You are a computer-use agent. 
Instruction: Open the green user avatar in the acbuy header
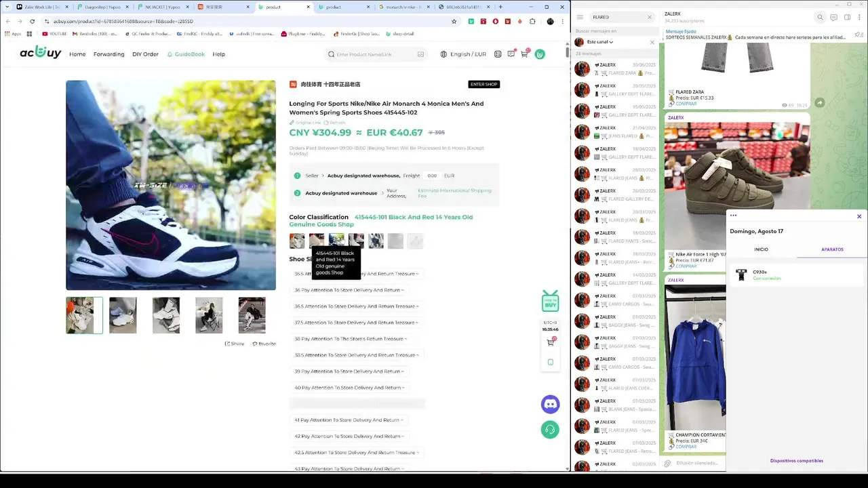540,54
